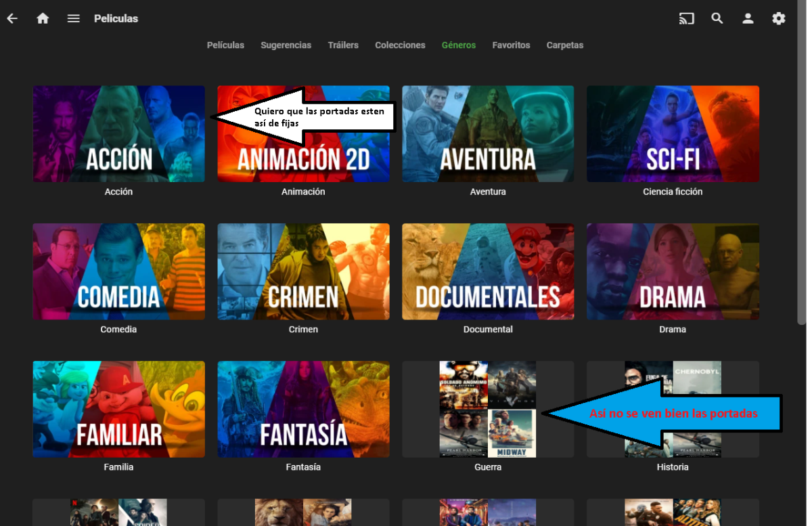Image resolution: width=812 pixels, height=526 pixels.
Task: Switch to the Carpetas tab
Action: click(565, 45)
